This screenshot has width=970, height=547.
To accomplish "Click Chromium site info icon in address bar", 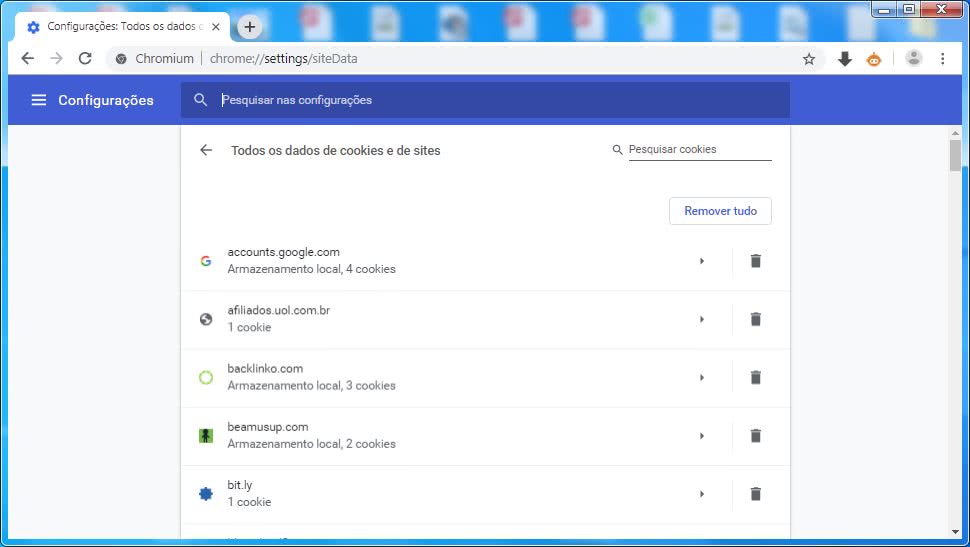I will (x=121, y=59).
